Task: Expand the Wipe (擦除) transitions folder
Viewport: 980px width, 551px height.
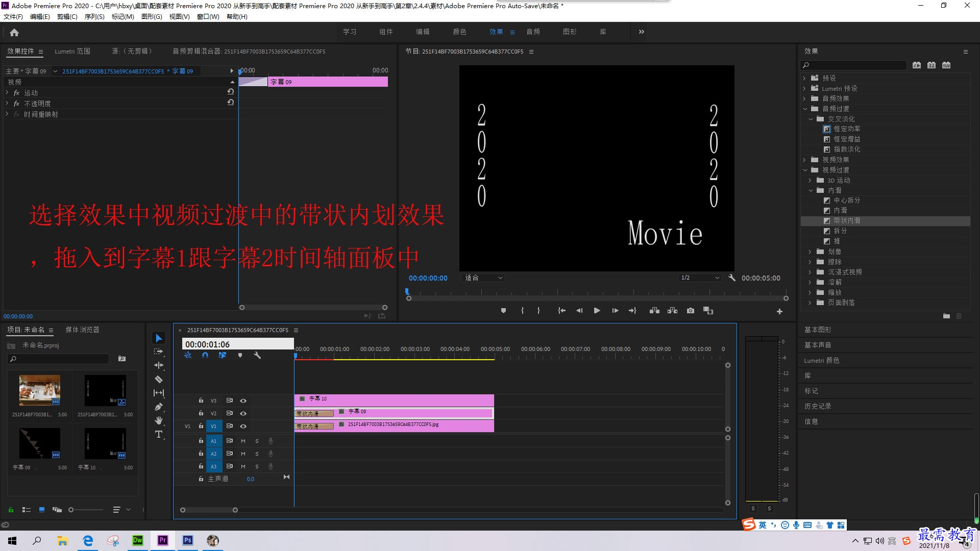Action: tap(810, 262)
